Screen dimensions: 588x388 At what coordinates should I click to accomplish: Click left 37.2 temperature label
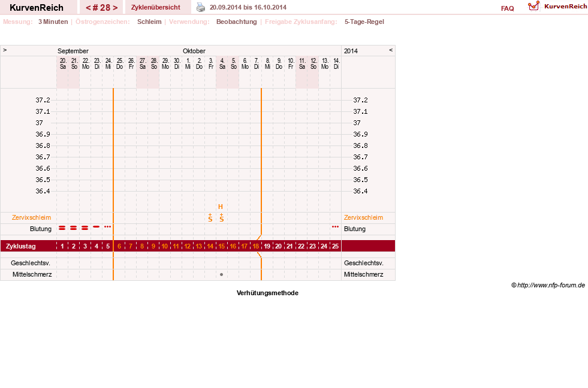click(43, 100)
